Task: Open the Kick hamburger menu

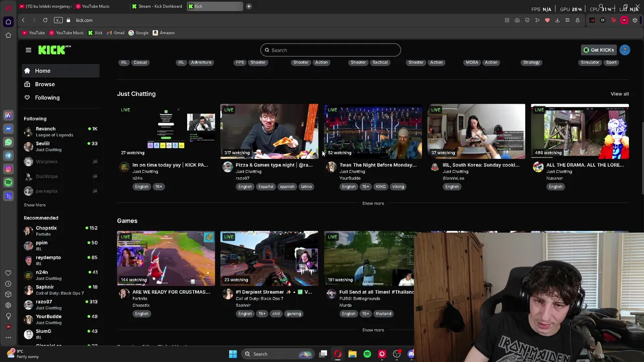Action: (x=28, y=50)
